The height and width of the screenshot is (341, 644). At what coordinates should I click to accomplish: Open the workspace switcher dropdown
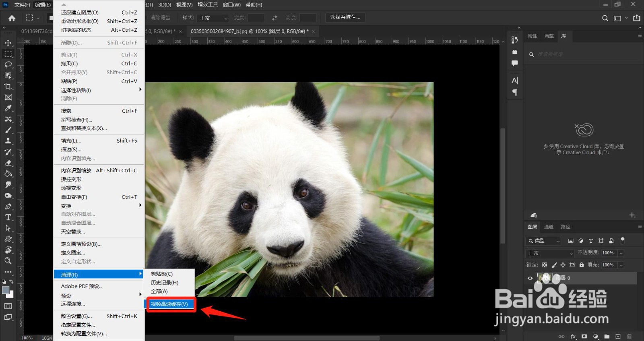click(620, 18)
